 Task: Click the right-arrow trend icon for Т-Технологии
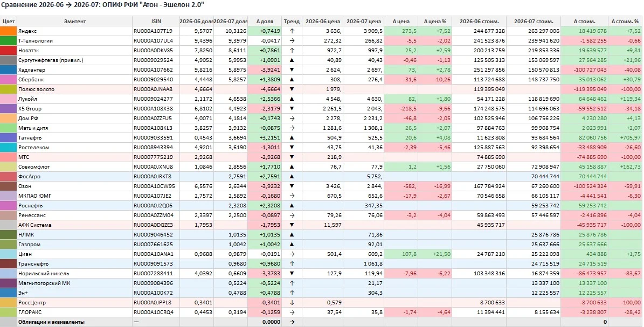[292, 40]
